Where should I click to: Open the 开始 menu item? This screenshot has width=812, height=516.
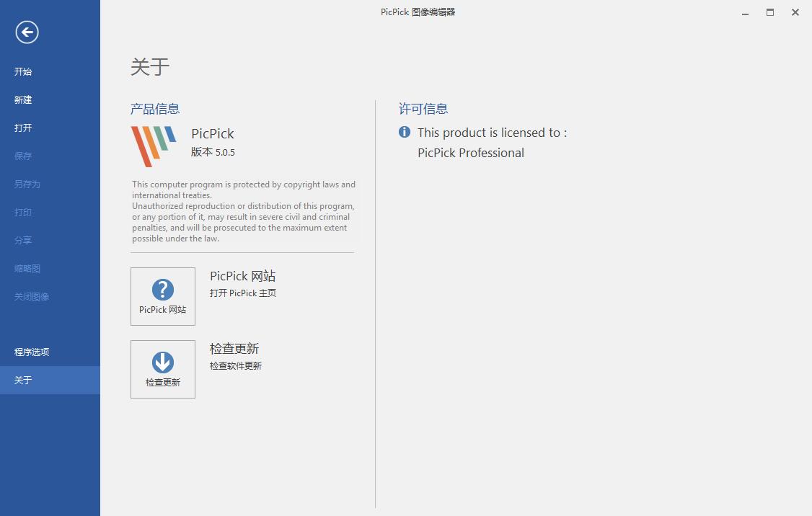coord(50,71)
